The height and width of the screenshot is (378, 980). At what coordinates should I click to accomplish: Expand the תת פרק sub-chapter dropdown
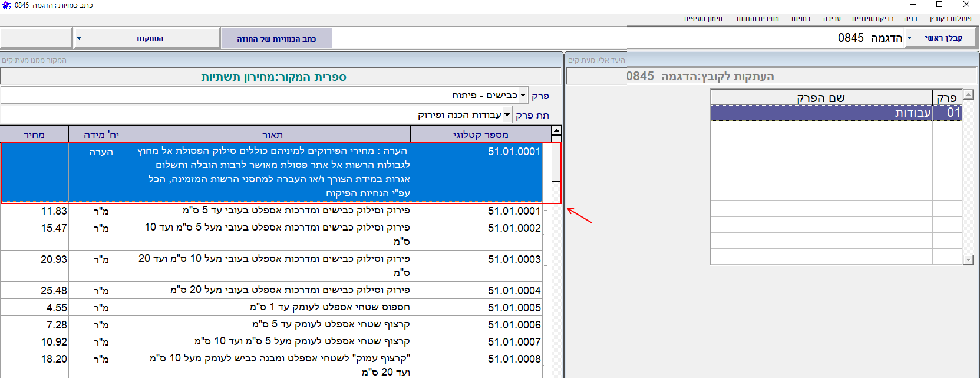[x=507, y=115]
